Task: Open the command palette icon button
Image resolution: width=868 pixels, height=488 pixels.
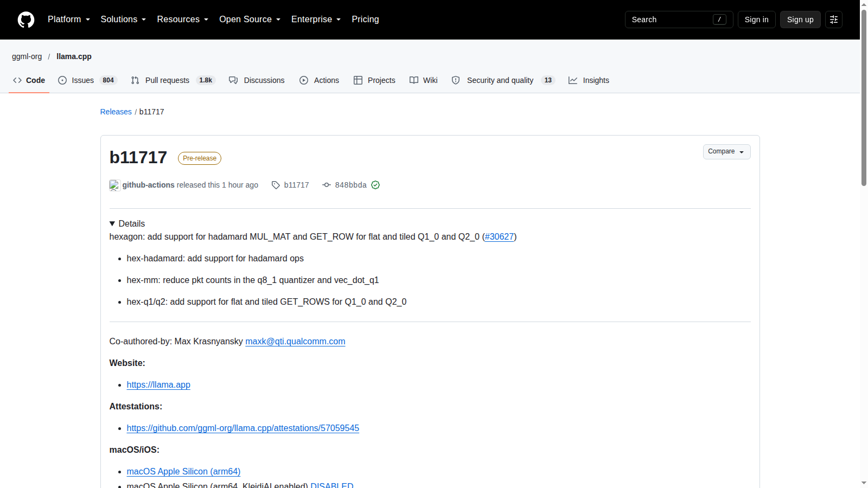Action: click(834, 20)
